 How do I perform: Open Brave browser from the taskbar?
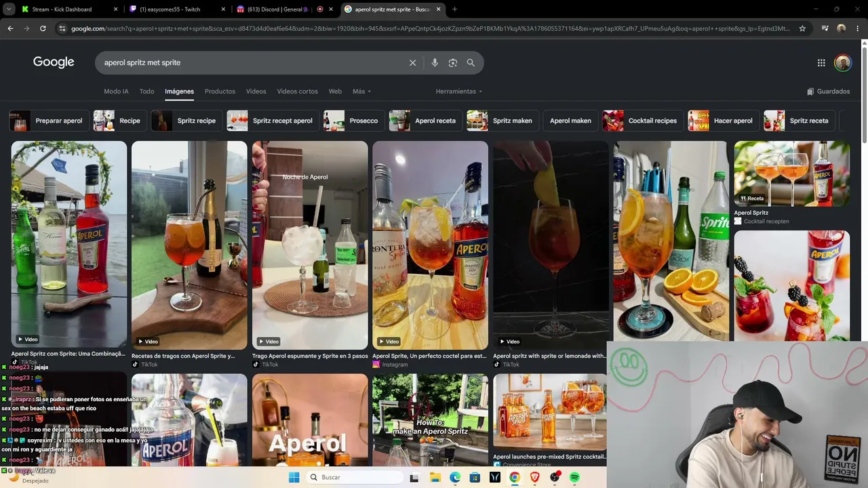(534, 477)
